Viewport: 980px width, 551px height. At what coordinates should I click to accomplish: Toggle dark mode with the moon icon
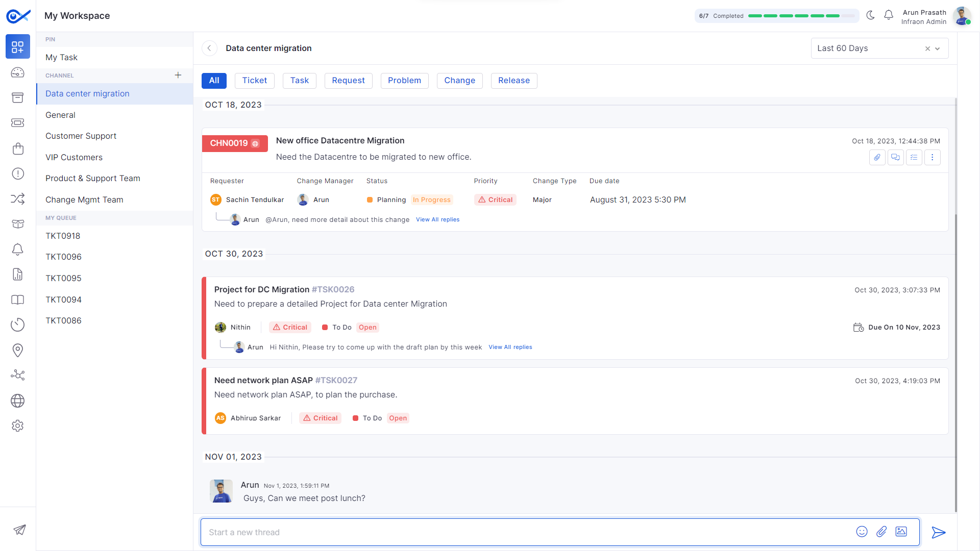point(870,15)
